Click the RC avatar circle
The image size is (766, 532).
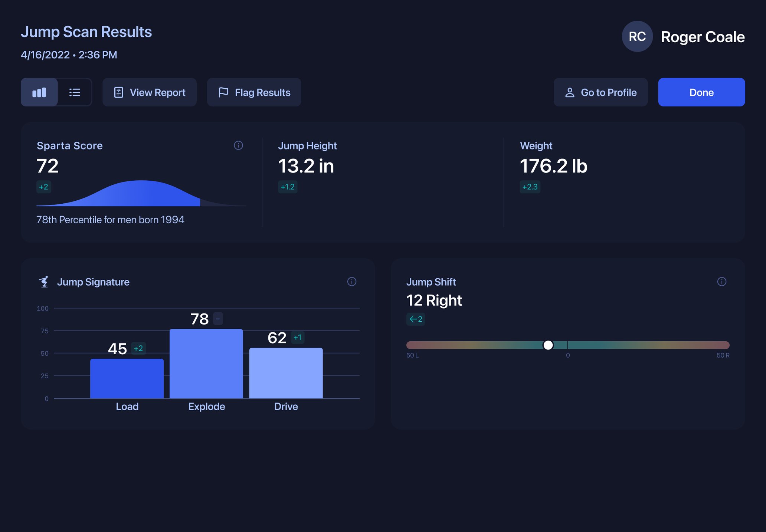[637, 36]
